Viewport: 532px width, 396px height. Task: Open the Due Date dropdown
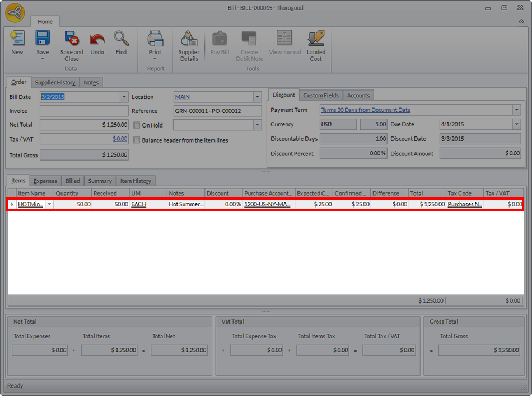516,124
